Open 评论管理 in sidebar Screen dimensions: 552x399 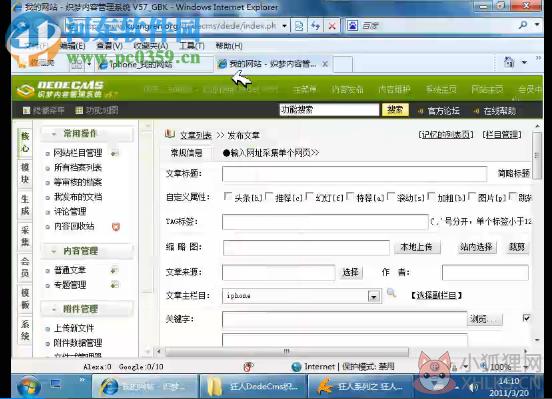70,212
